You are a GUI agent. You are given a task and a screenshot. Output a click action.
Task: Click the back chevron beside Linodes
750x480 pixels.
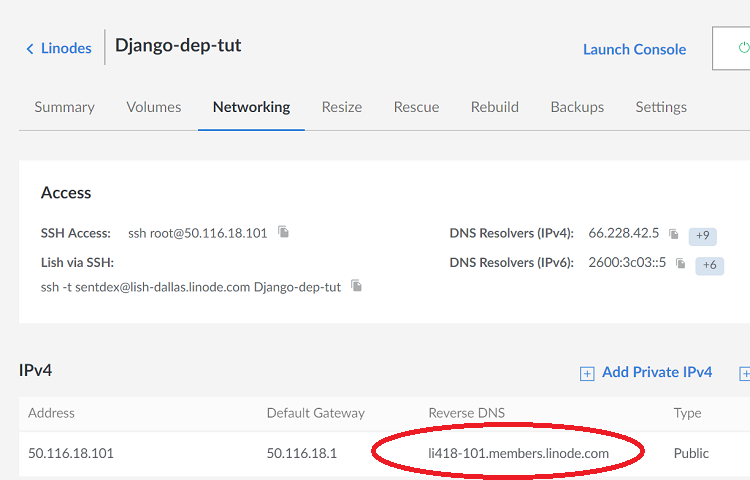30,49
